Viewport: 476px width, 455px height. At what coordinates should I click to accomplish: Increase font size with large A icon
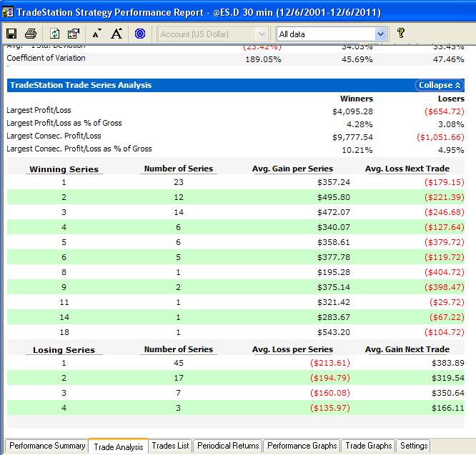pos(116,34)
